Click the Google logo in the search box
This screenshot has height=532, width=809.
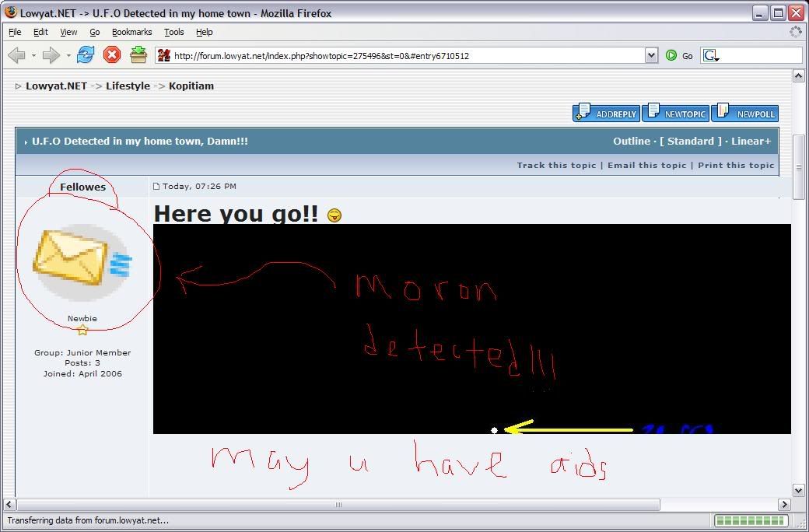click(710, 55)
